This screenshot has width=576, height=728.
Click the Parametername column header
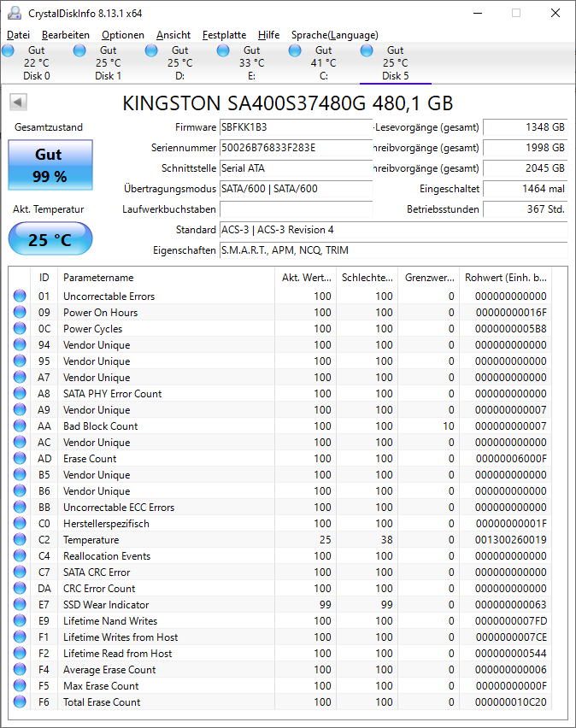pos(166,278)
